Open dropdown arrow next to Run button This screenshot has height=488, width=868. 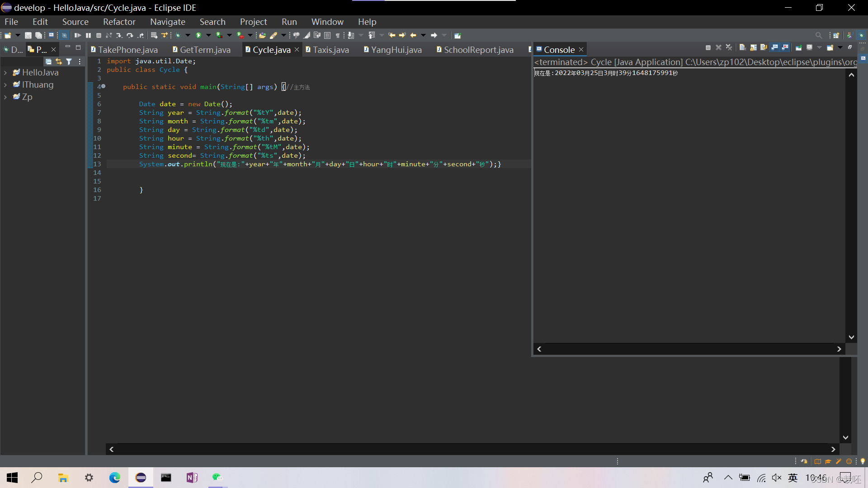coord(208,35)
